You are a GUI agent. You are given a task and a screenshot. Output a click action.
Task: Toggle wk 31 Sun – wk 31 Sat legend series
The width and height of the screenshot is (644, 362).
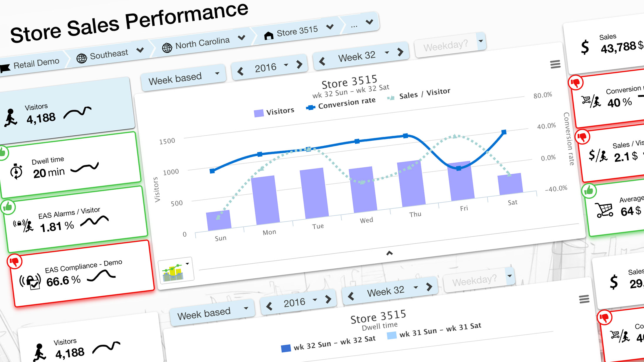(434, 331)
